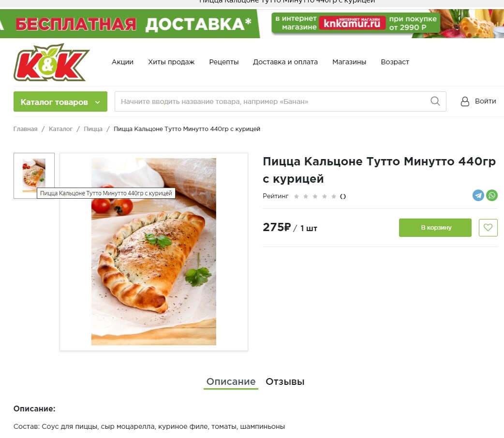Expand the Каталог товаров dropdown
This screenshot has width=504, height=438.
pos(60,102)
